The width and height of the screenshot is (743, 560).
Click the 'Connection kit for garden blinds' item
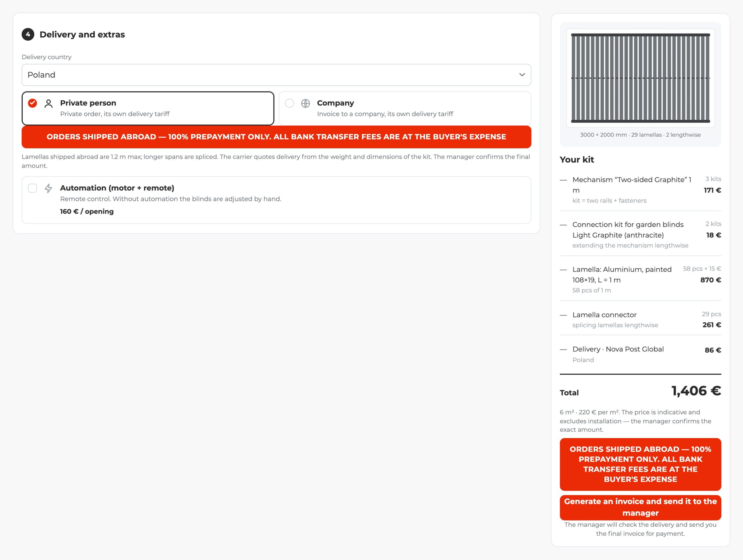[628, 230]
